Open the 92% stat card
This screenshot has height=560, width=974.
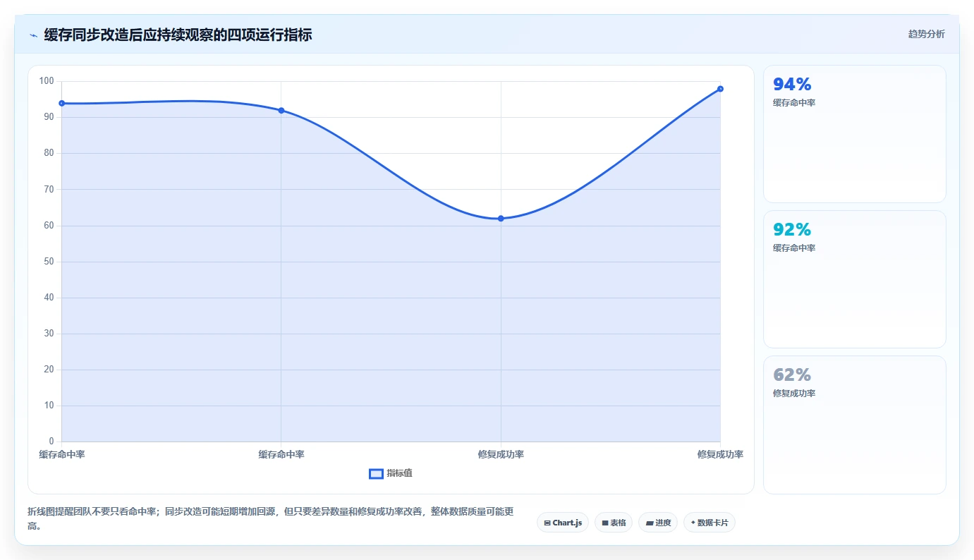click(x=855, y=279)
